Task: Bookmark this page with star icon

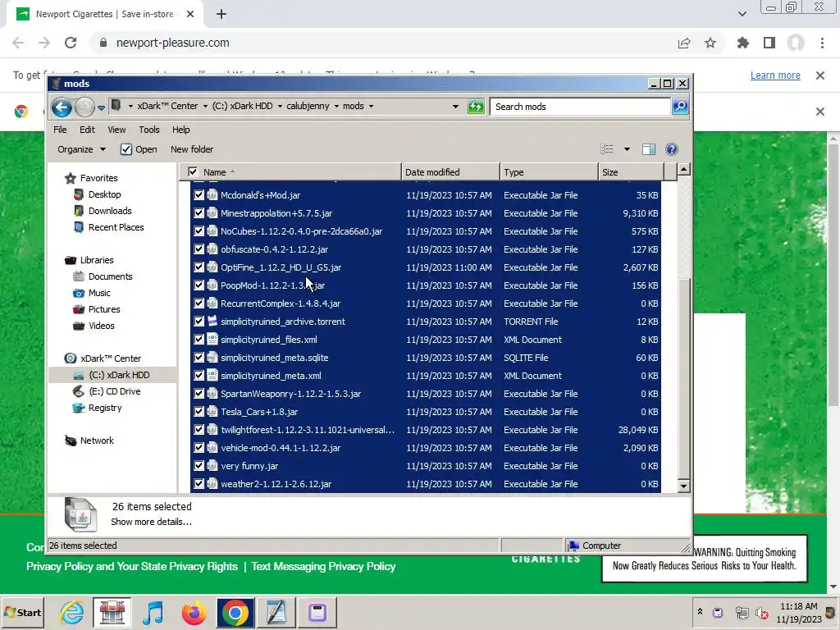Action: click(710, 43)
